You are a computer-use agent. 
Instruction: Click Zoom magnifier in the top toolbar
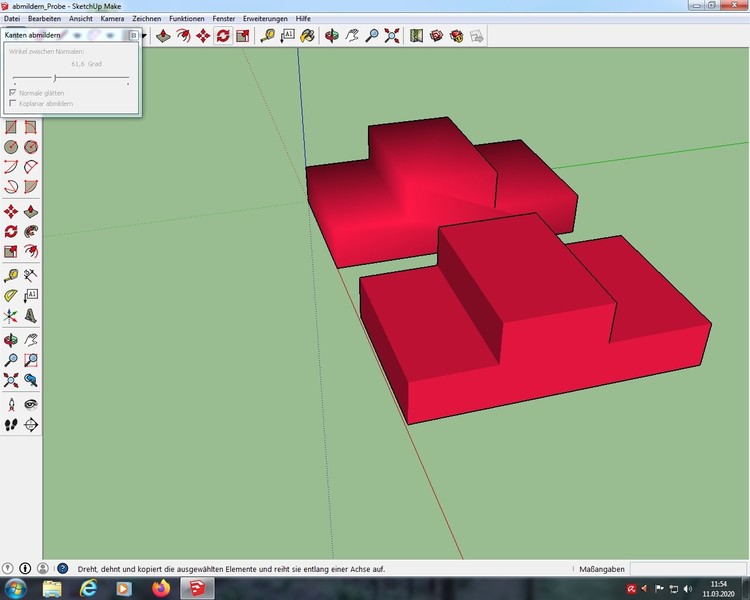pyautogui.click(x=372, y=36)
